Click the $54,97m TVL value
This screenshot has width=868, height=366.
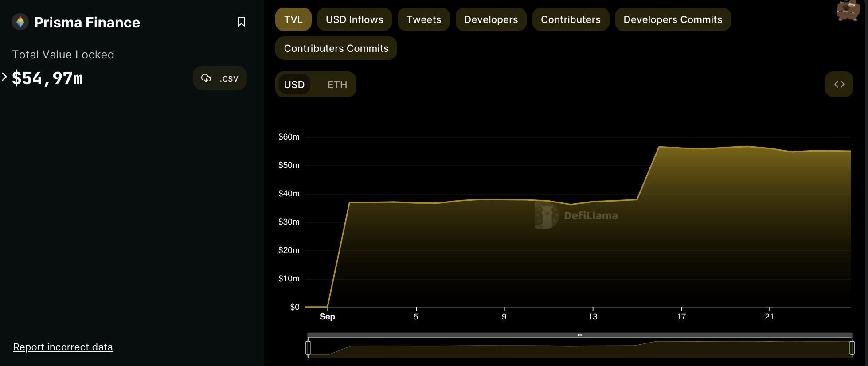47,78
